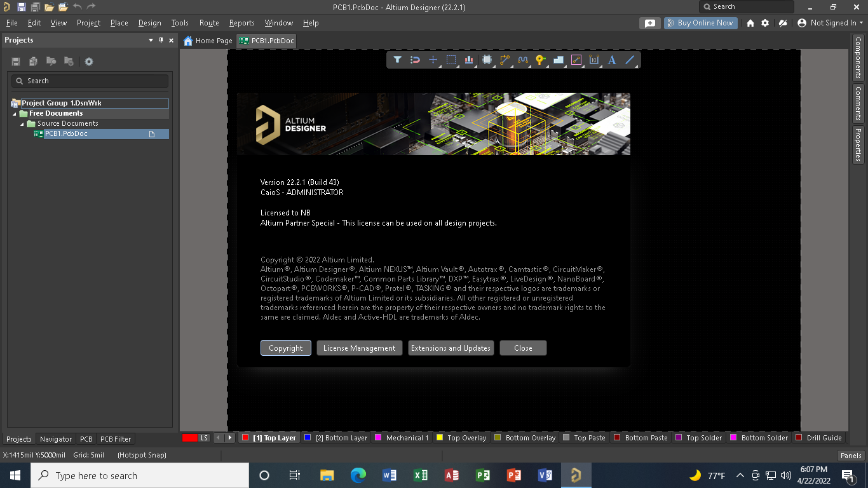The width and height of the screenshot is (868, 488).
Task: Click the Panels button in status bar
Action: 851,456
